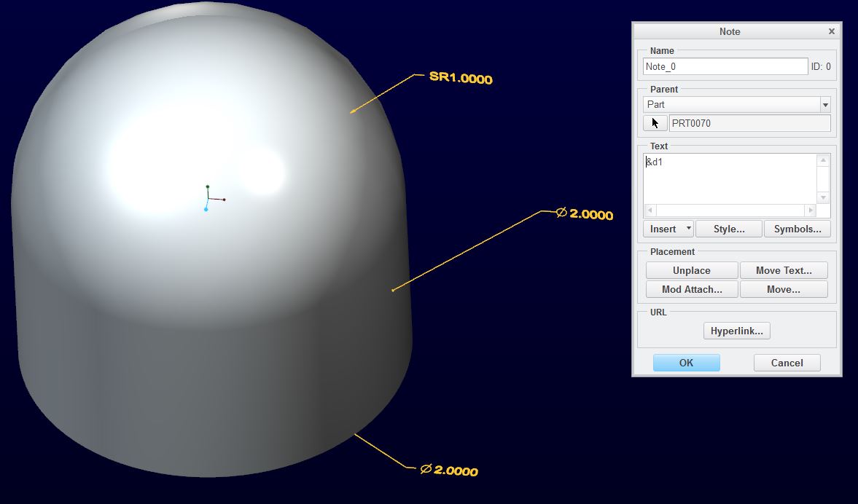Click the Move button
The width and height of the screenshot is (858, 504).
pyautogui.click(x=784, y=289)
